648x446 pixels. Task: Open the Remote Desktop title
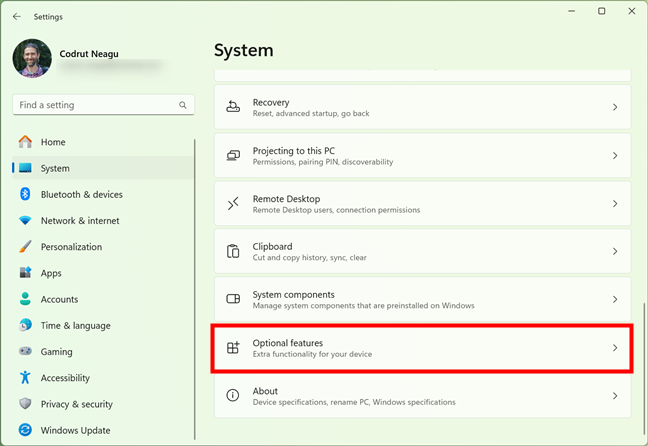[286, 199]
